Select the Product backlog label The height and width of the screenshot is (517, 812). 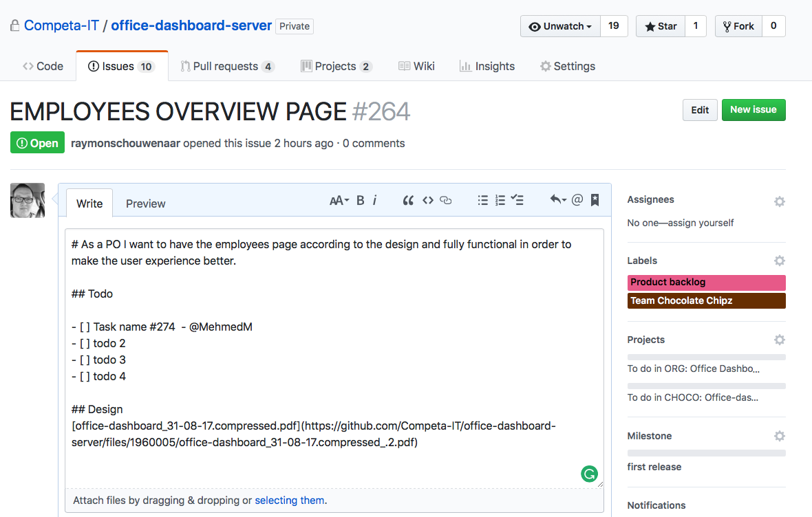[x=706, y=282]
